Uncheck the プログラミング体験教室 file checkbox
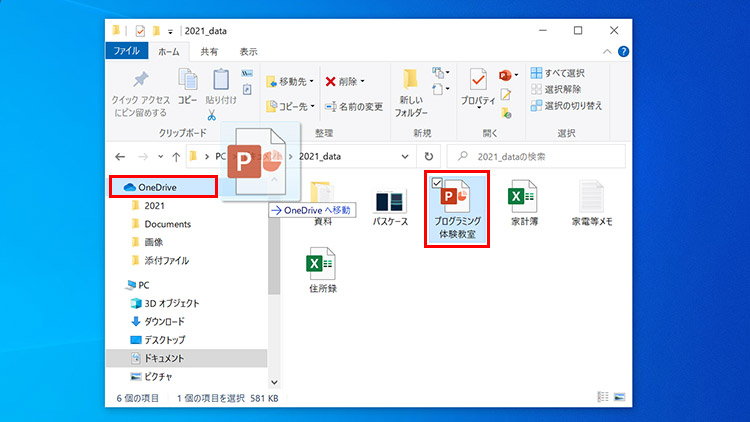Image resolution: width=750 pixels, height=422 pixels. point(437,182)
